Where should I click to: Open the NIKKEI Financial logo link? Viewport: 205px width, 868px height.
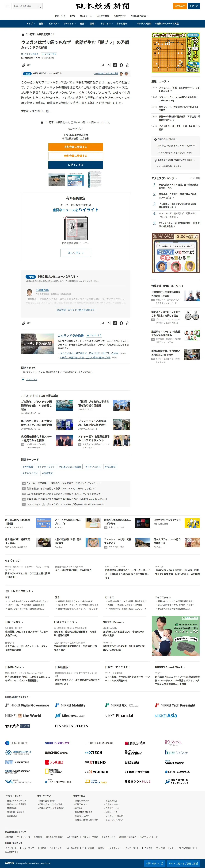pos(119,715)
